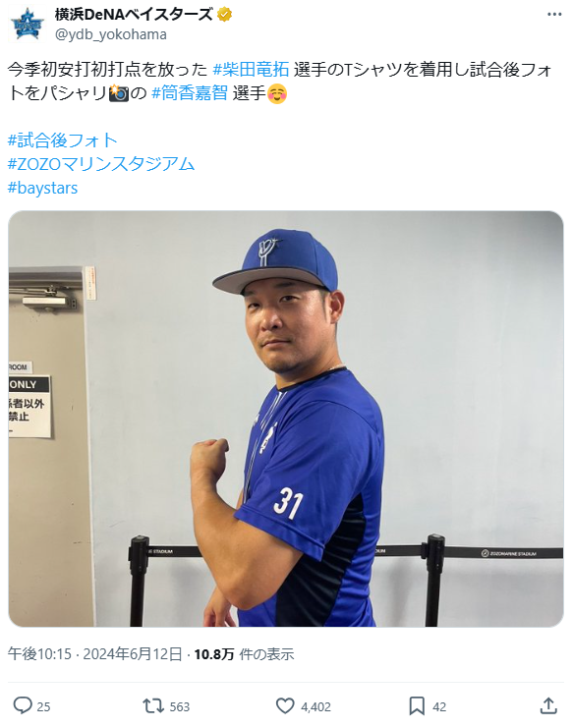Open hashtag #試合後フォト
The image size is (573, 728).
tap(63, 140)
